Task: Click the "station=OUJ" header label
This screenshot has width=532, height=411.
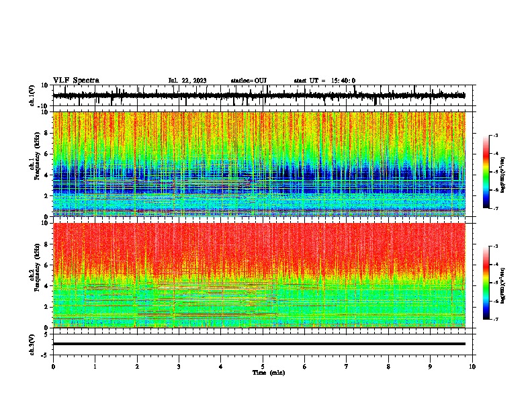Action: tap(249, 81)
